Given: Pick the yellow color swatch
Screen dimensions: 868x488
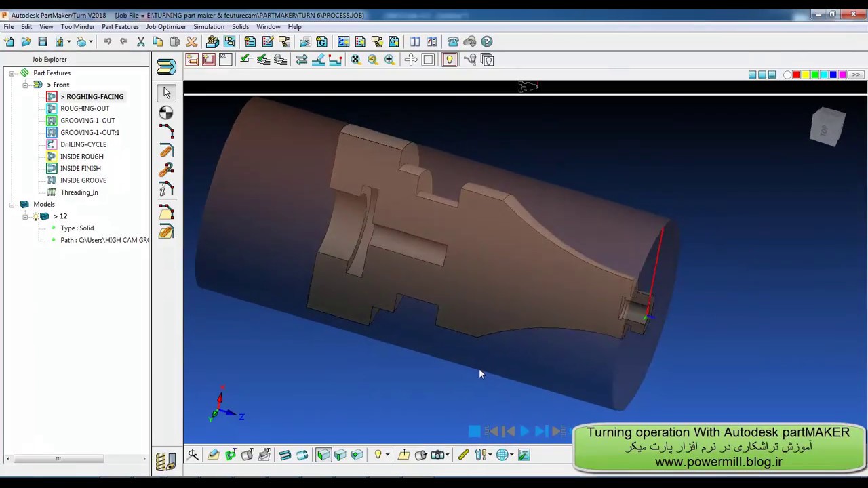Looking at the screenshot, I should (x=806, y=75).
